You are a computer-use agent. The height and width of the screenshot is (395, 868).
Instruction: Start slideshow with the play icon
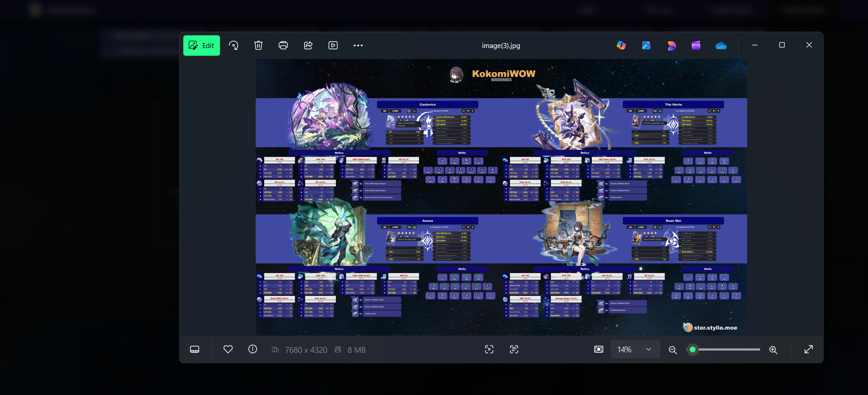click(x=333, y=45)
